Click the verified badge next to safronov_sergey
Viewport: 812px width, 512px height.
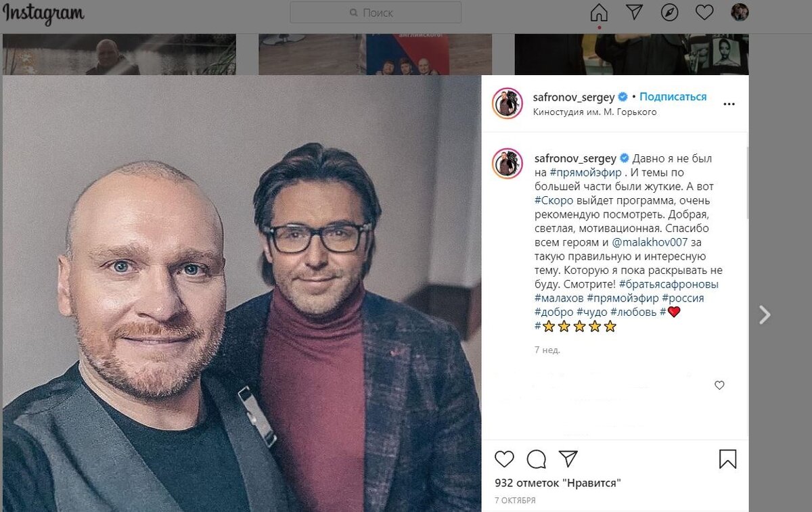[x=622, y=96]
